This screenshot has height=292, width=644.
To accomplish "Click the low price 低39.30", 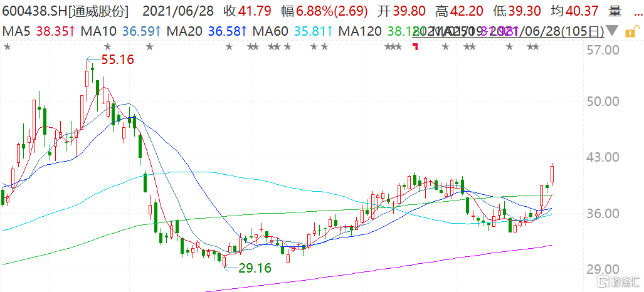I will [x=516, y=11].
